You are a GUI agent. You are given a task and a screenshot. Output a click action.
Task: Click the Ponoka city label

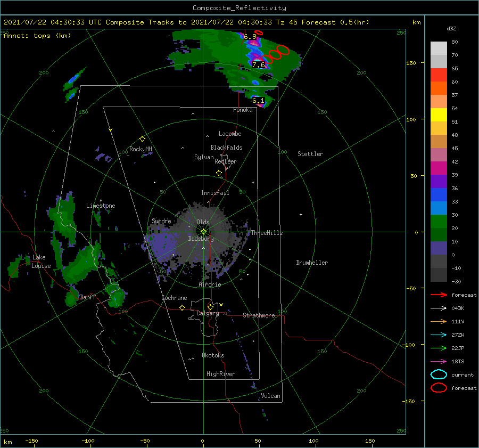pos(243,110)
